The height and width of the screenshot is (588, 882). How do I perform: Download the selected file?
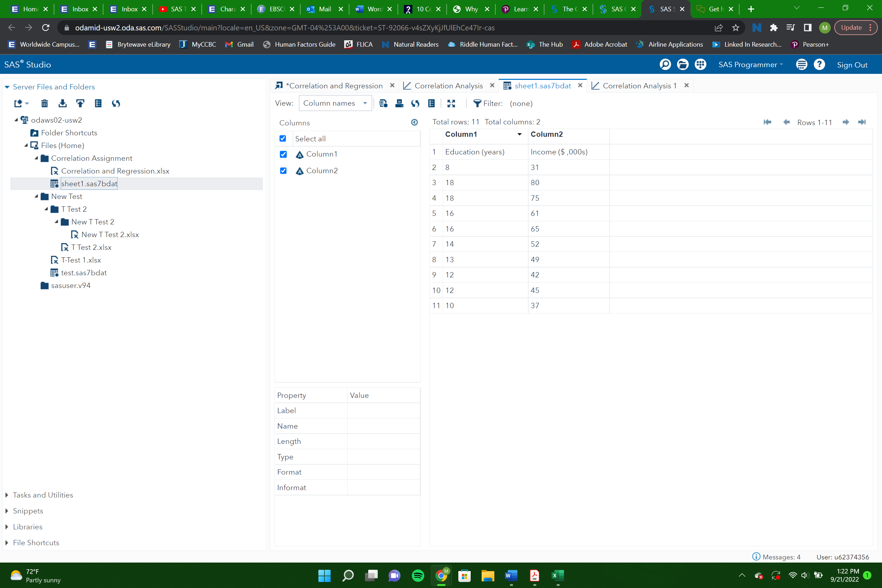pyautogui.click(x=63, y=104)
